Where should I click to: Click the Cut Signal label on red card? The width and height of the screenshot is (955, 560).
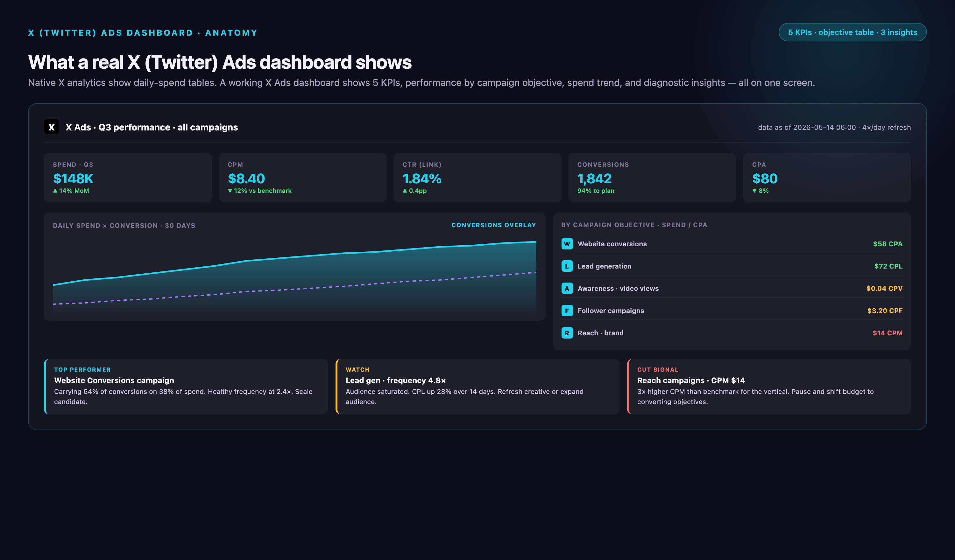pos(657,369)
